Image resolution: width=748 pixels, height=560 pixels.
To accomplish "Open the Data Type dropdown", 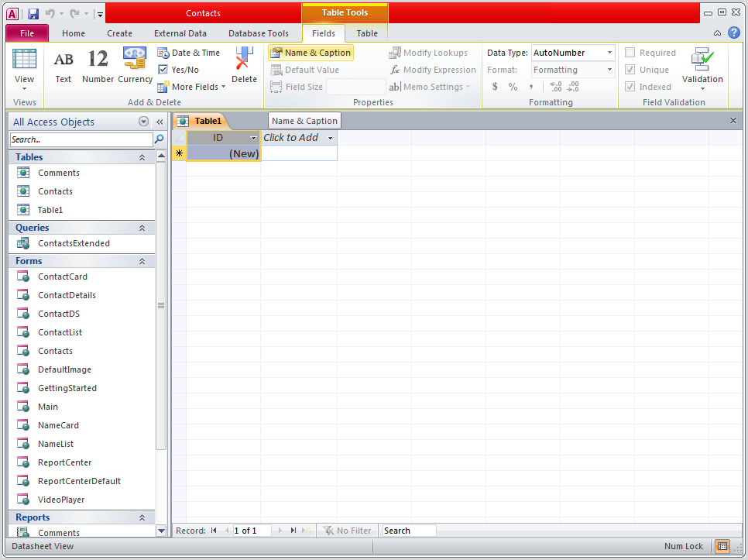I will click(609, 52).
